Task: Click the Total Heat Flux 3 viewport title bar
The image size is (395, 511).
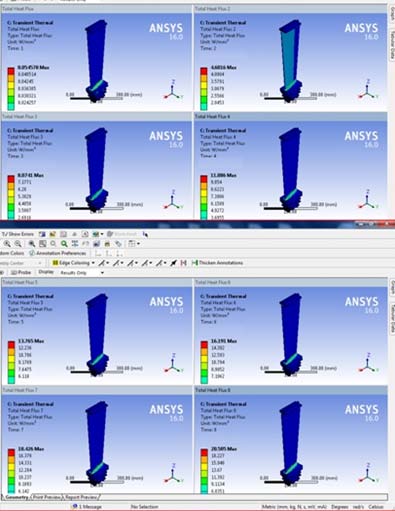Action: [96, 116]
